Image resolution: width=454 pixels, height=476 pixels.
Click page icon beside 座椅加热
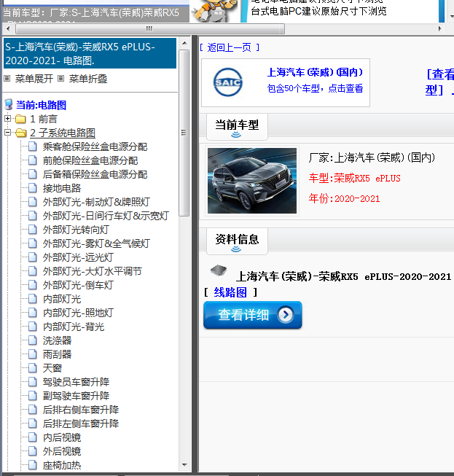[x=33, y=465]
